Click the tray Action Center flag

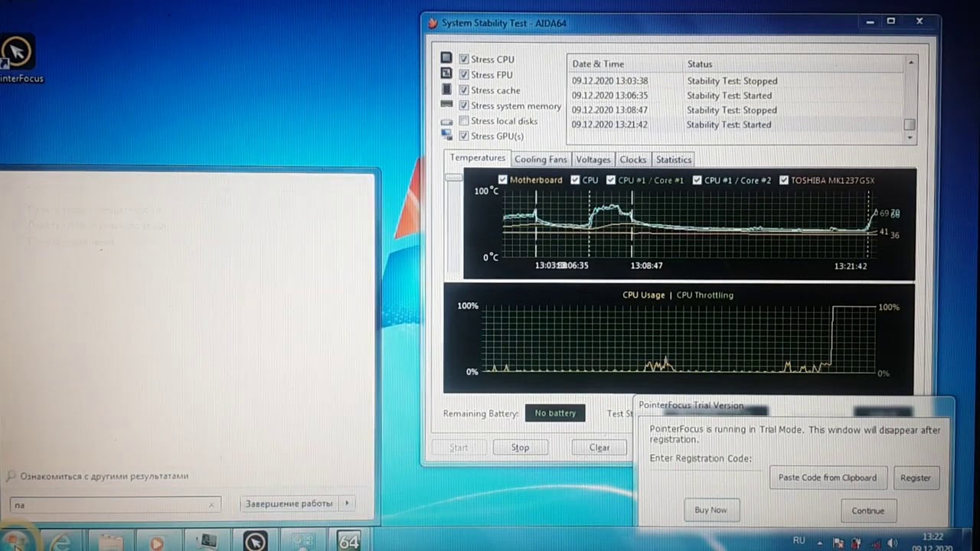click(838, 543)
